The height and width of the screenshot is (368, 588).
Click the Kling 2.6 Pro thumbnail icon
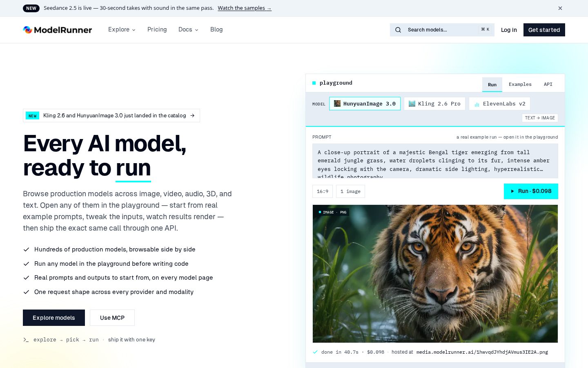point(412,103)
